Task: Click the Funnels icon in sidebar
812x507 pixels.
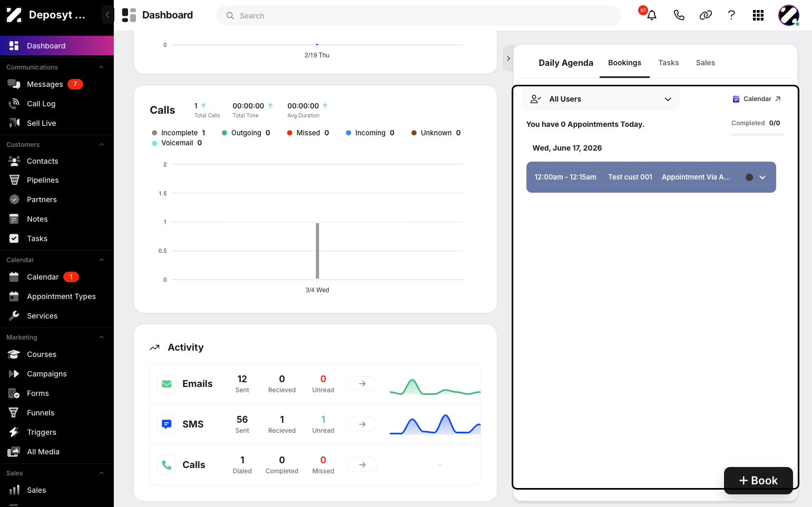Action: click(x=14, y=413)
